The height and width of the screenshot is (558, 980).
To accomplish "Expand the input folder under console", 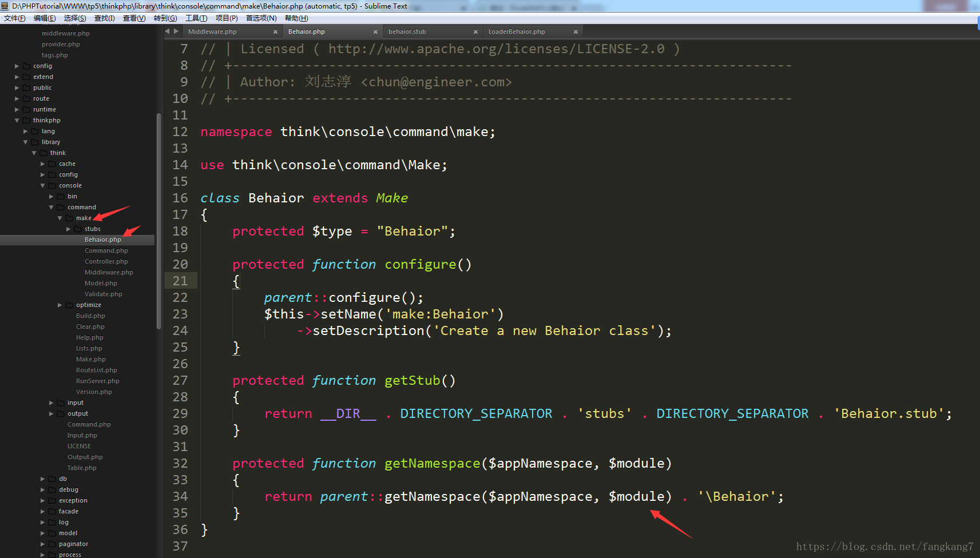I will tap(51, 402).
